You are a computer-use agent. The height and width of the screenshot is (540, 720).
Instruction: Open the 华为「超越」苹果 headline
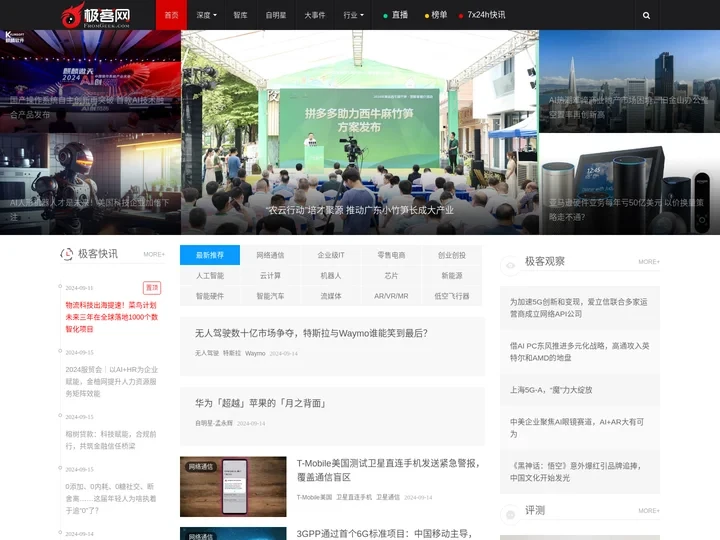pyautogui.click(x=260, y=403)
